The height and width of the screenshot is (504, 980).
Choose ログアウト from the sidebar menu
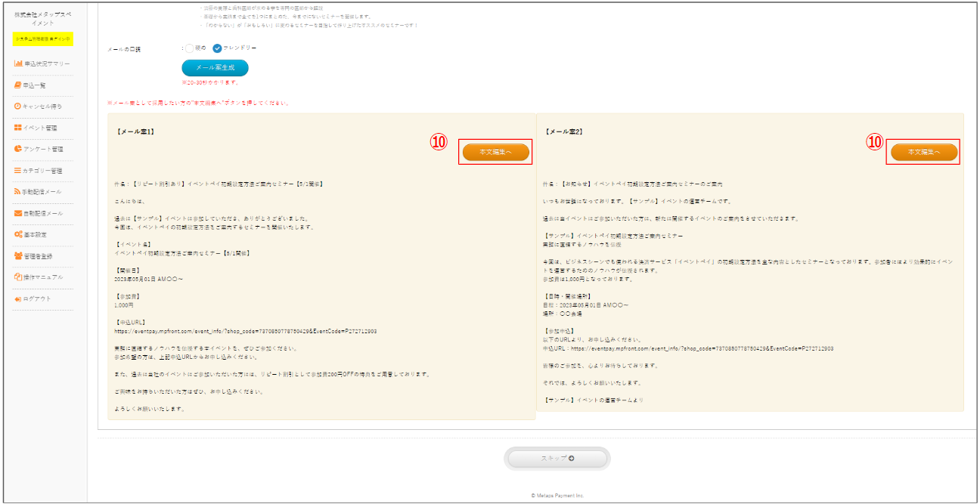pyautogui.click(x=37, y=298)
